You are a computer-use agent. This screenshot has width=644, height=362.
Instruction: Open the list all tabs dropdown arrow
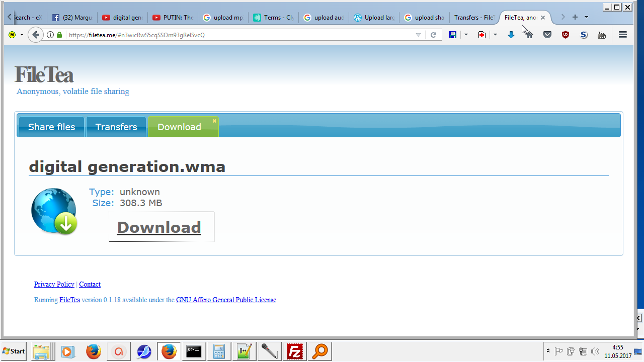587,17
